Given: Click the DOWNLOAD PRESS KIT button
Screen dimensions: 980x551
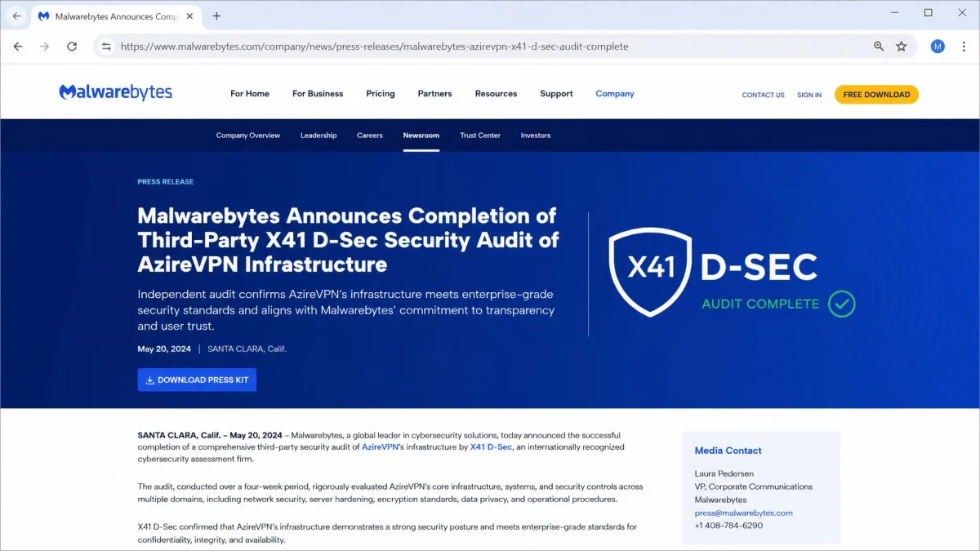Looking at the screenshot, I should click(197, 380).
